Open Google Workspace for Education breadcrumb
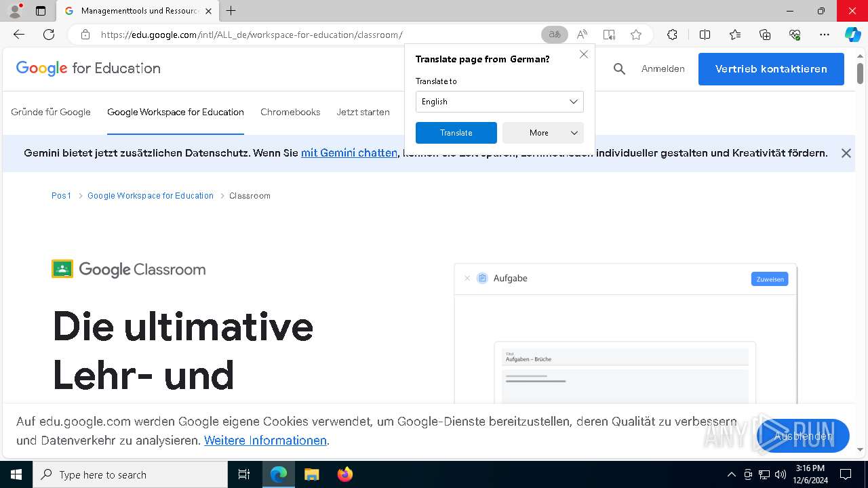This screenshot has width=868, height=488. point(151,195)
